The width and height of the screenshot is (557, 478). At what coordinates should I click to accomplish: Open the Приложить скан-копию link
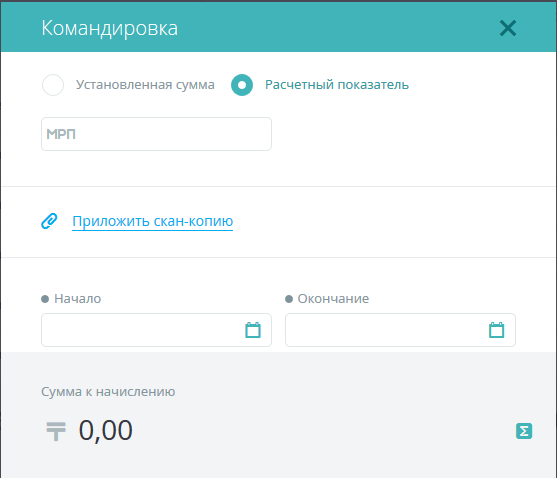click(x=153, y=221)
